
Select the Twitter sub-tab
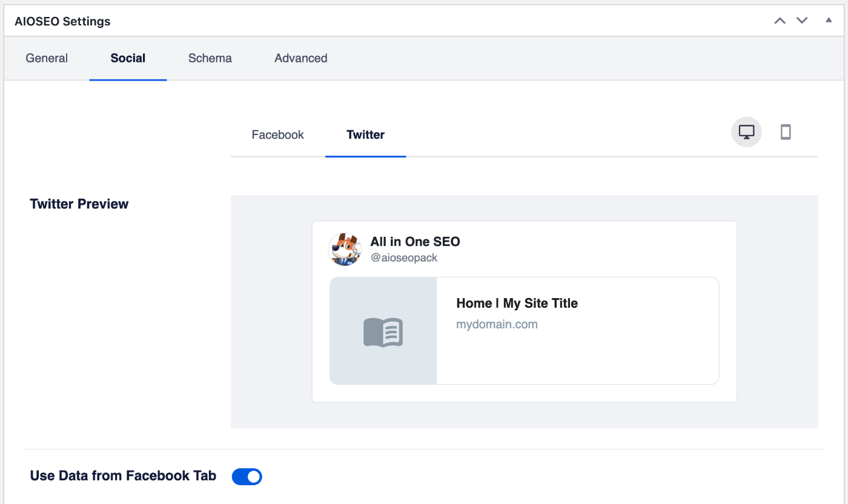point(365,134)
